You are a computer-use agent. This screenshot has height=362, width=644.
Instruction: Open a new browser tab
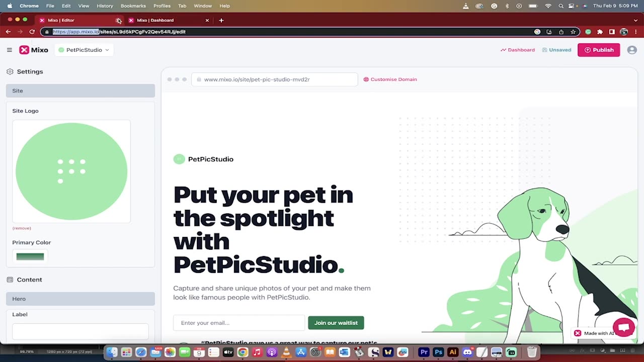point(221,20)
